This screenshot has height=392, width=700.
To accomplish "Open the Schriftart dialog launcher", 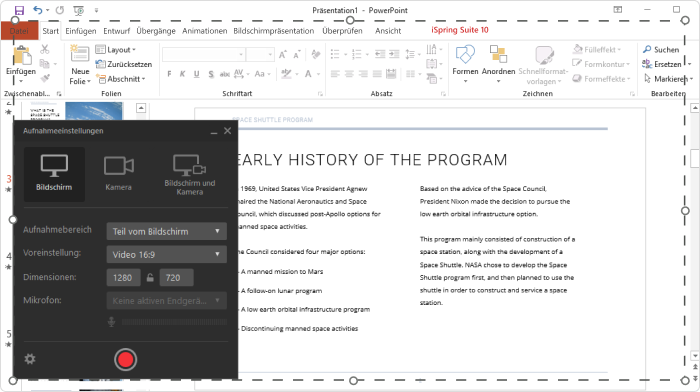I will [320, 94].
